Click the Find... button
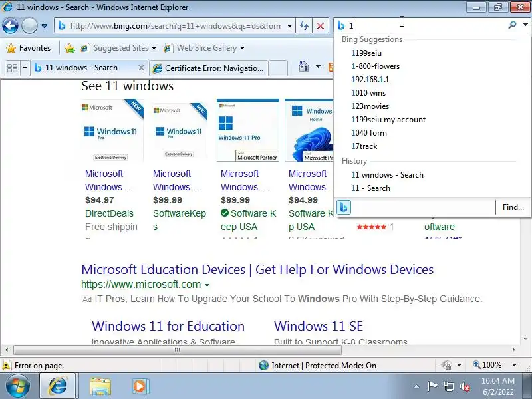Screen dimensions: 532x399 [513, 207]
